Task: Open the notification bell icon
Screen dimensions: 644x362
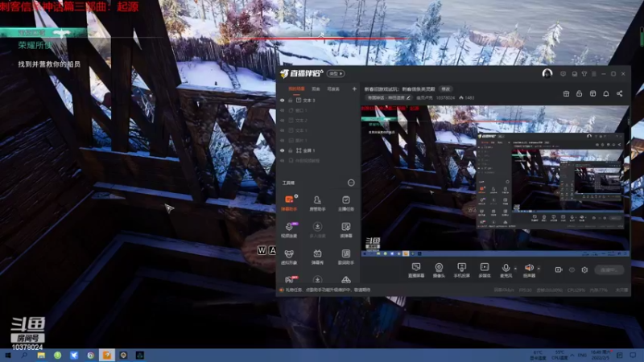Action: tap(606, 93)
